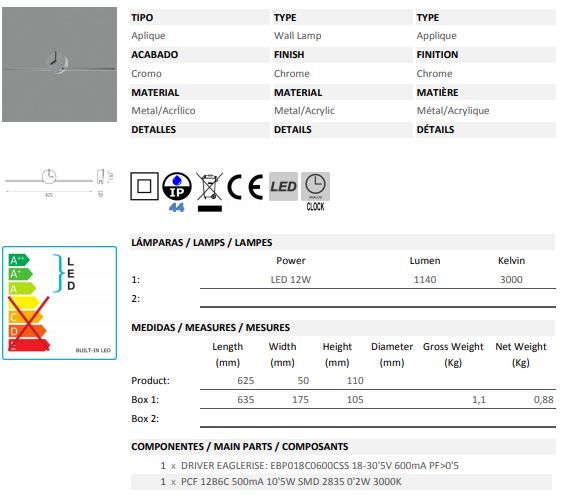Viewport: 576px width, 495px height.
Task: Open the wall lamp product photo thumbnail
Action: (60, 65)
